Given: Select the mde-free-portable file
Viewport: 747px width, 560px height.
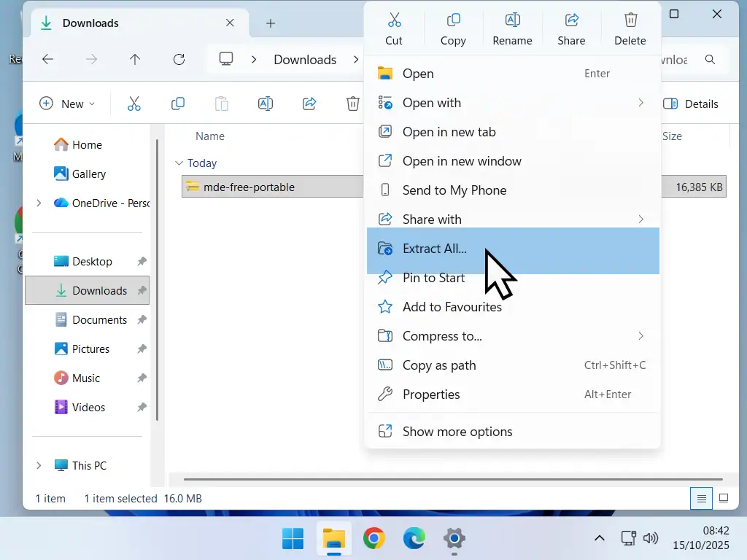Looking at the screenshot, I should tap(249, 187).
